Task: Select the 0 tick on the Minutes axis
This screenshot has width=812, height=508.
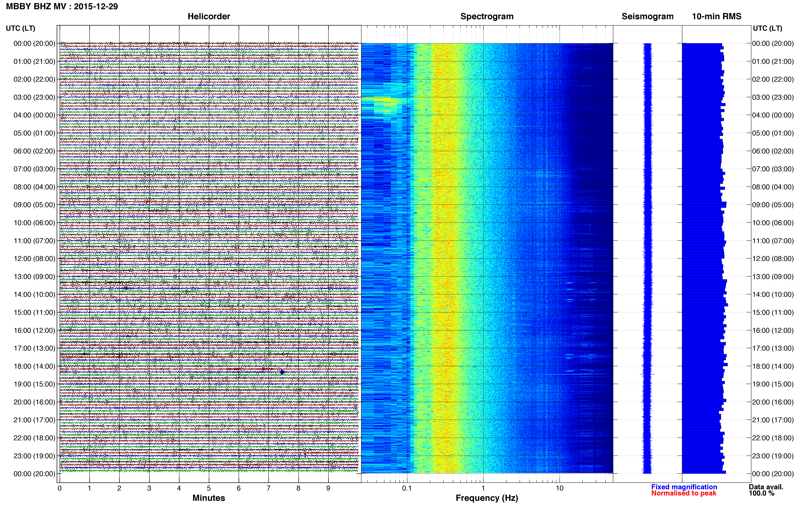Action: [59, 488]
